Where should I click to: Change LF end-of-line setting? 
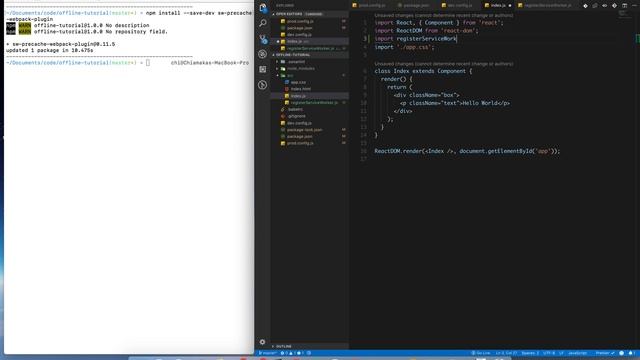pos(561,353)
